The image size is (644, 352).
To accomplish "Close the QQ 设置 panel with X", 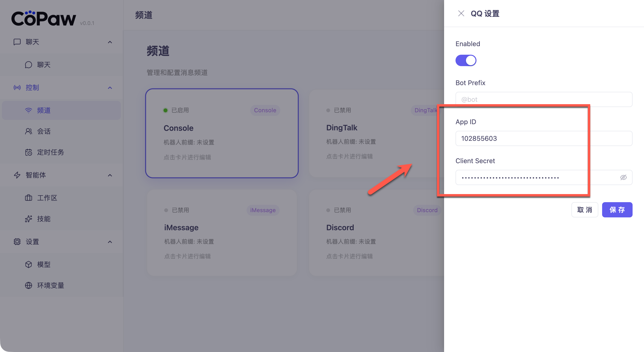I will (461, 14).
